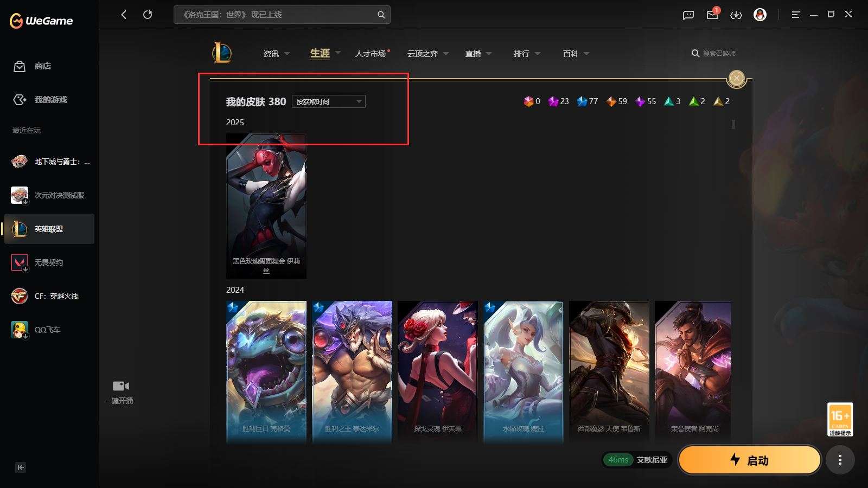868x488 pixels.
Task: Open the 胜利巨口 克格莫 skin card
Action: (x=266, y=372)
